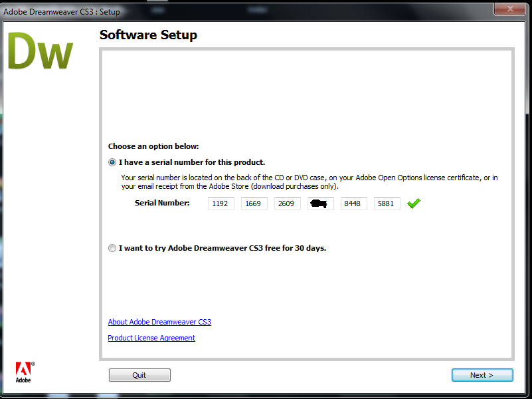532x399 pixels.
Task: Click the 'Software Setup' heading
Action: [148, 35]
